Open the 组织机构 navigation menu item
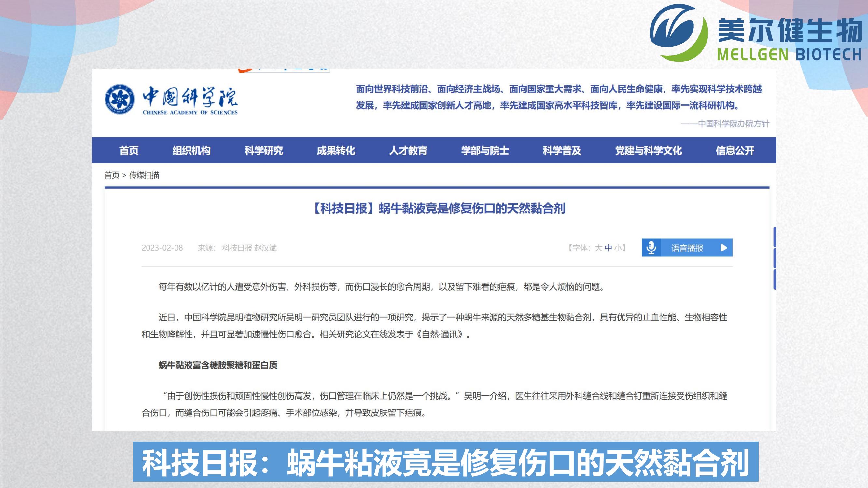The width and height of the screenshot is (868, 488). click(x=191, y=150)
